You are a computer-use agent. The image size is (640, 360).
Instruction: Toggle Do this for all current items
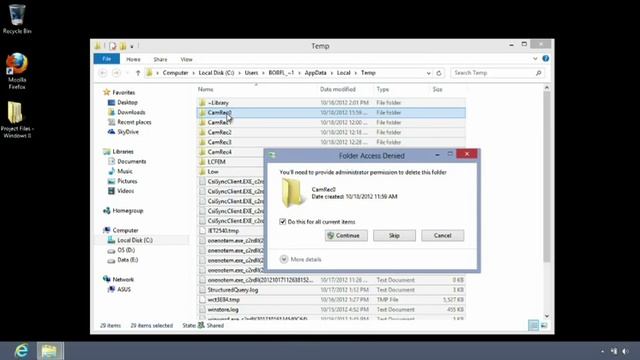tap(282, 222)
